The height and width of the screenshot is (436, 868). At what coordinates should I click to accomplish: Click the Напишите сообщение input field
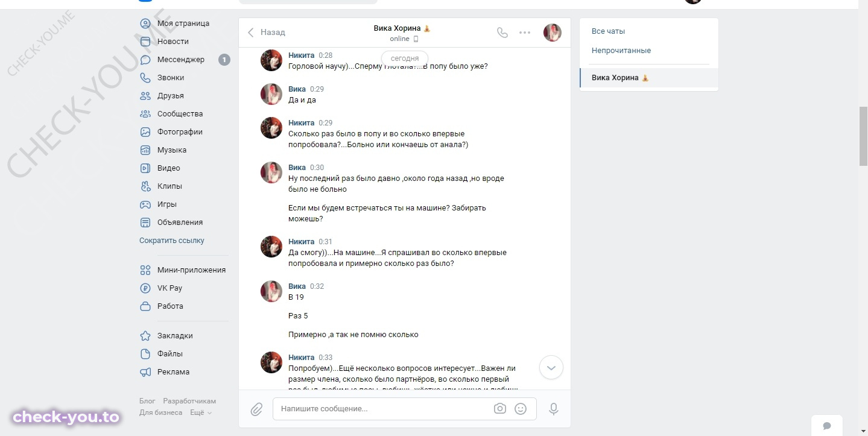(382, 409)
